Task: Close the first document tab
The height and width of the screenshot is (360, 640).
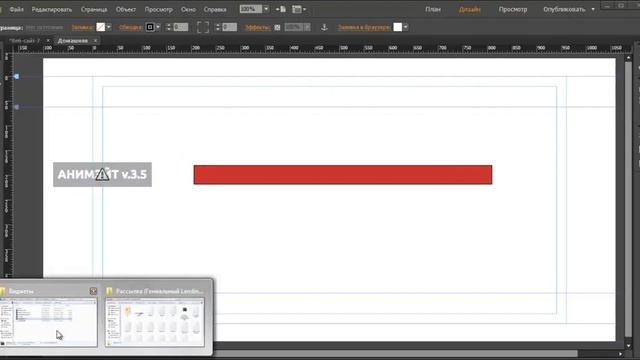Action: 48,41
